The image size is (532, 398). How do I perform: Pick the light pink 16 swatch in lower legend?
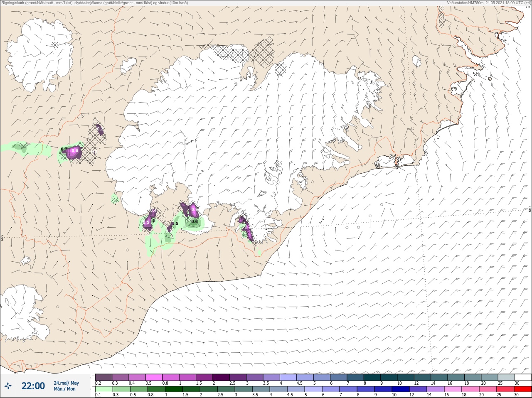452,389
